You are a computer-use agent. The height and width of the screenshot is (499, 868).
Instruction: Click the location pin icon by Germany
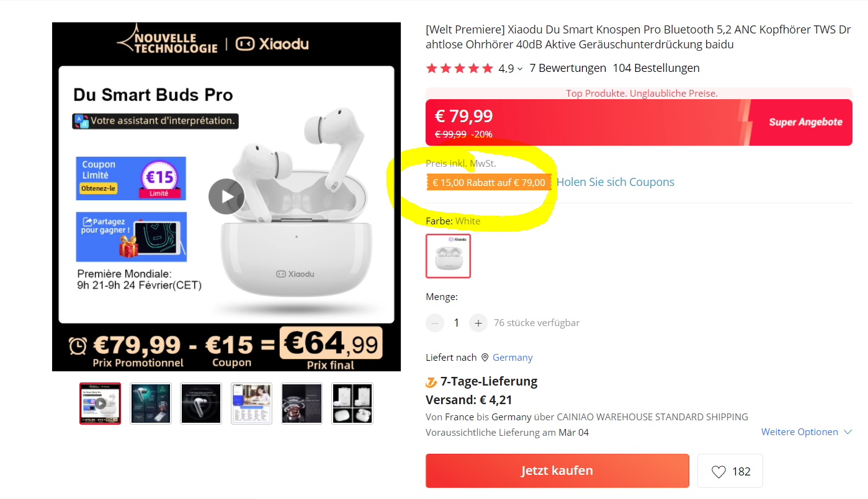click(485, 358)
